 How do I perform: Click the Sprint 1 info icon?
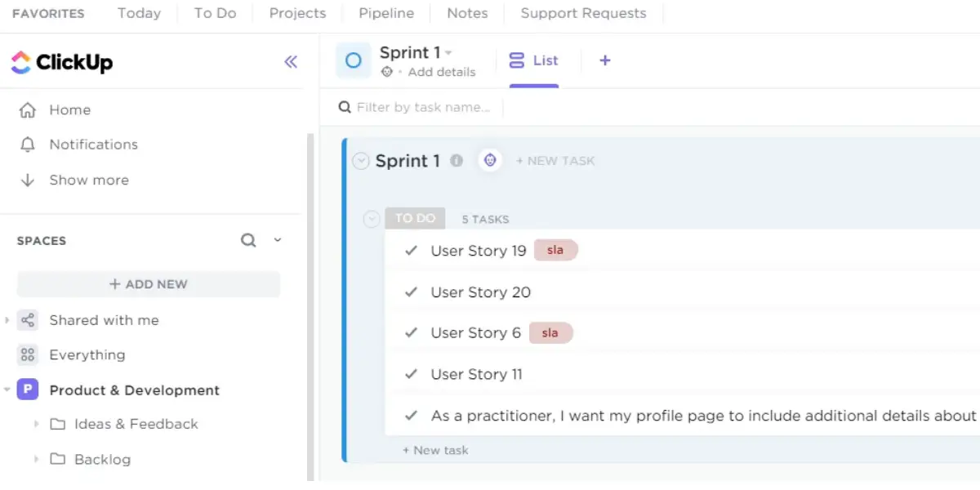click(457, 161)
